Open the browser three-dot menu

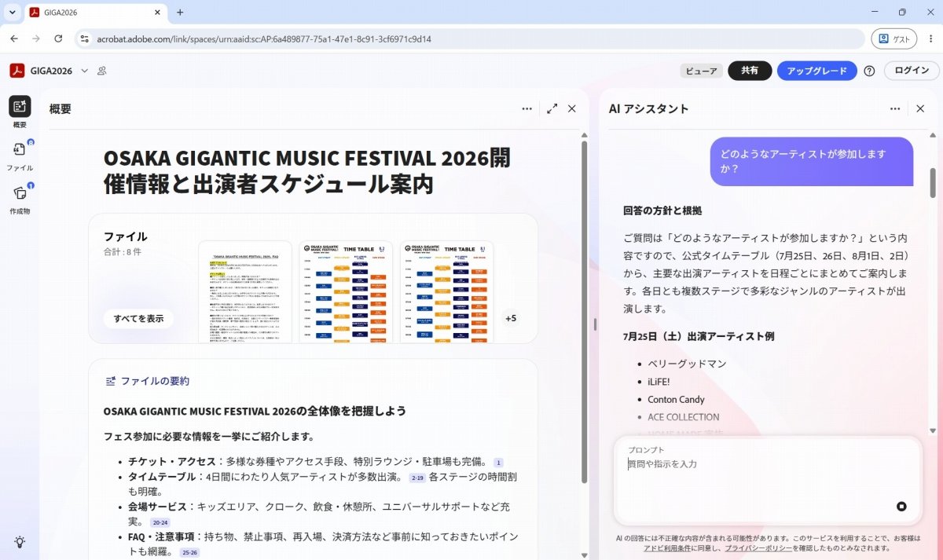click(x=930, y=38)
